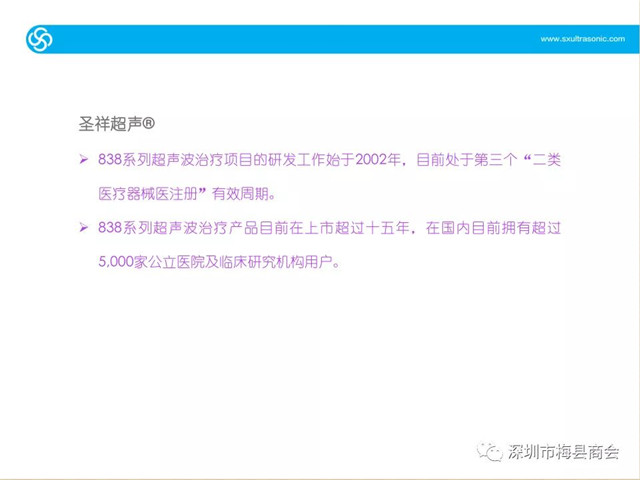Click the swirl company logo in header
Screen dimensions: 640x480
point(40,39)
